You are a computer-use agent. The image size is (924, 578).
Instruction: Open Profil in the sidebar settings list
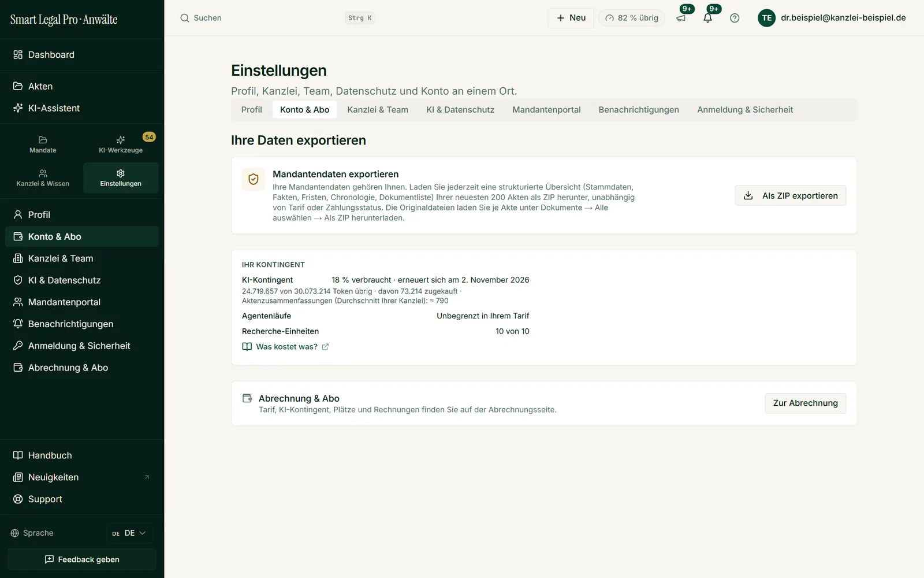[82, 214]
